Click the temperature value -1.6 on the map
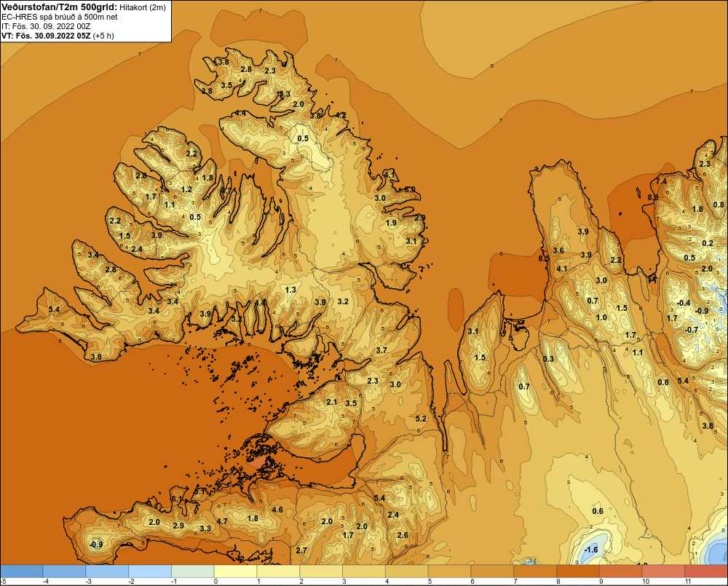Screen dimensions: 728x586 591,550
